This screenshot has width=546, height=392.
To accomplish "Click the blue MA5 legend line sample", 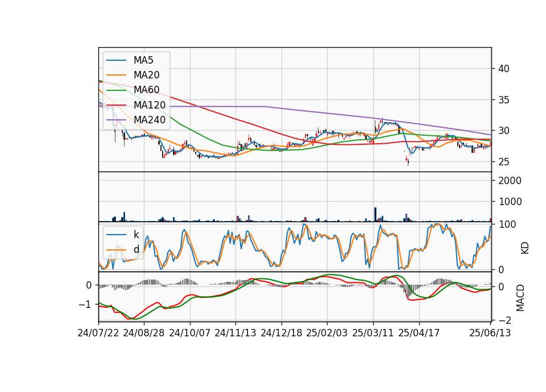I will coord(116,60).
